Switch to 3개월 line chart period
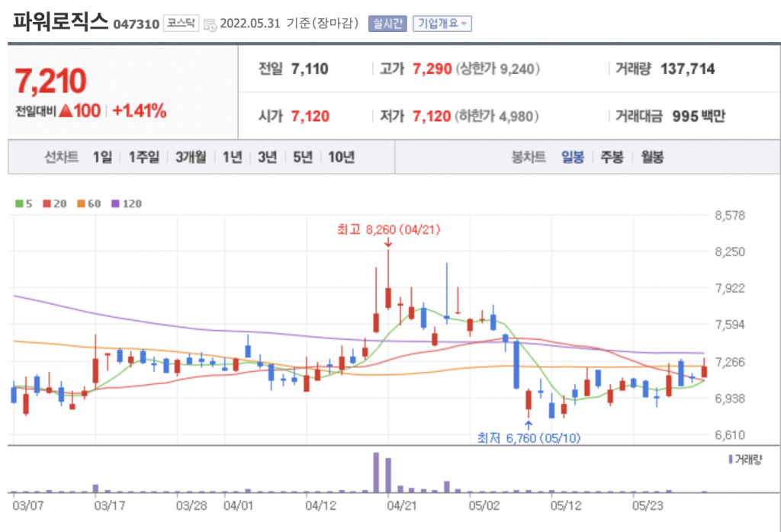Viewport: 781px width, 532px height. pyautogui.click(x=190, y=158)
